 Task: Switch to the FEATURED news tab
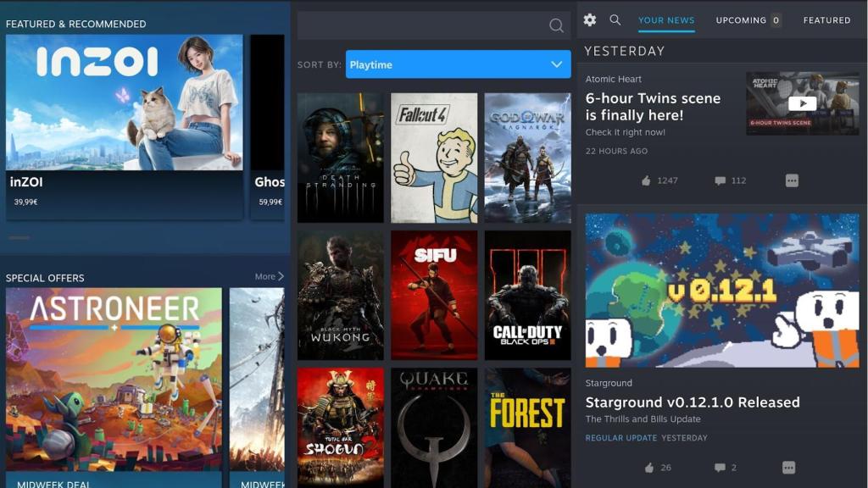[x=826, y=19]
